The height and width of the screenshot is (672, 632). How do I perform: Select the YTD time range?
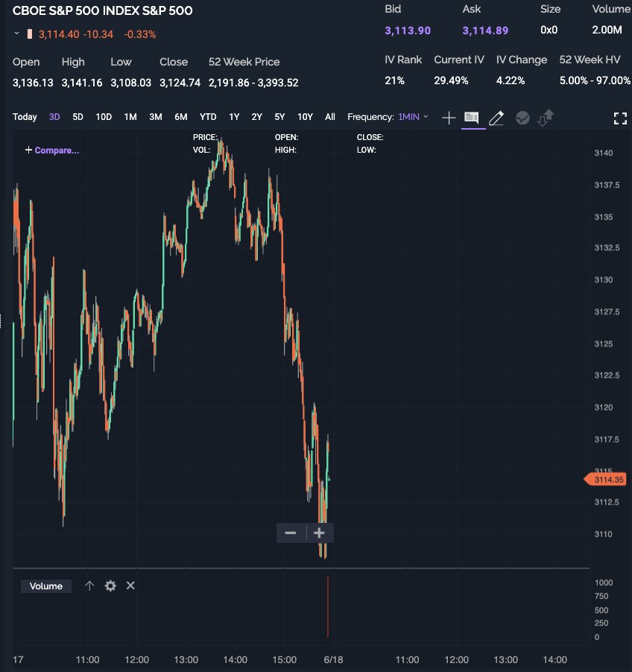click(208, 116)
